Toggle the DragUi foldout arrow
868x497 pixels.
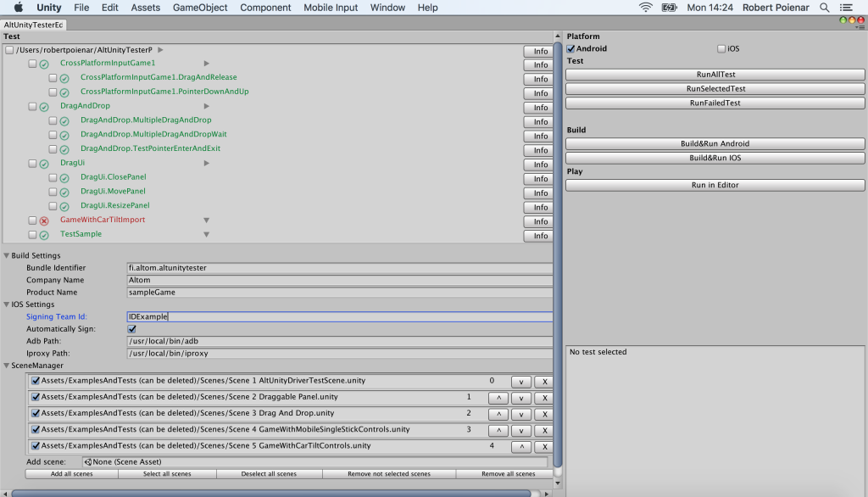pyautogui.click(x=207, y=163)
